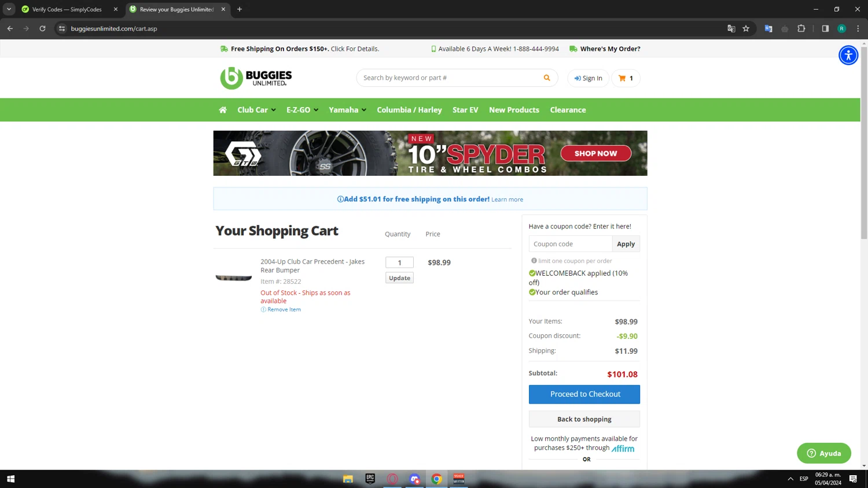This screenshot has height=488, width=868.
Task: Bookmark this page with the star icon
Action: 746,28
